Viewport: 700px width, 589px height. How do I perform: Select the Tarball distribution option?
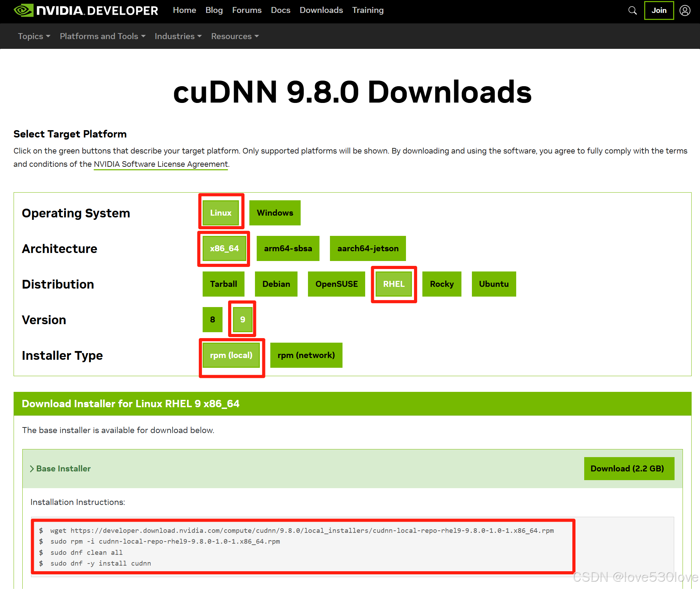223,284
